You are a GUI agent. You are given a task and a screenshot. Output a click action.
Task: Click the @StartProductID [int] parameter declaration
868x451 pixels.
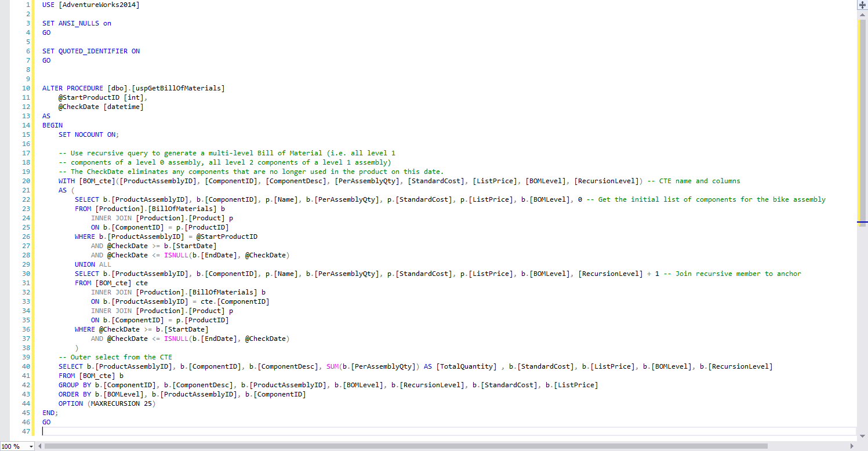click(103, 97)
